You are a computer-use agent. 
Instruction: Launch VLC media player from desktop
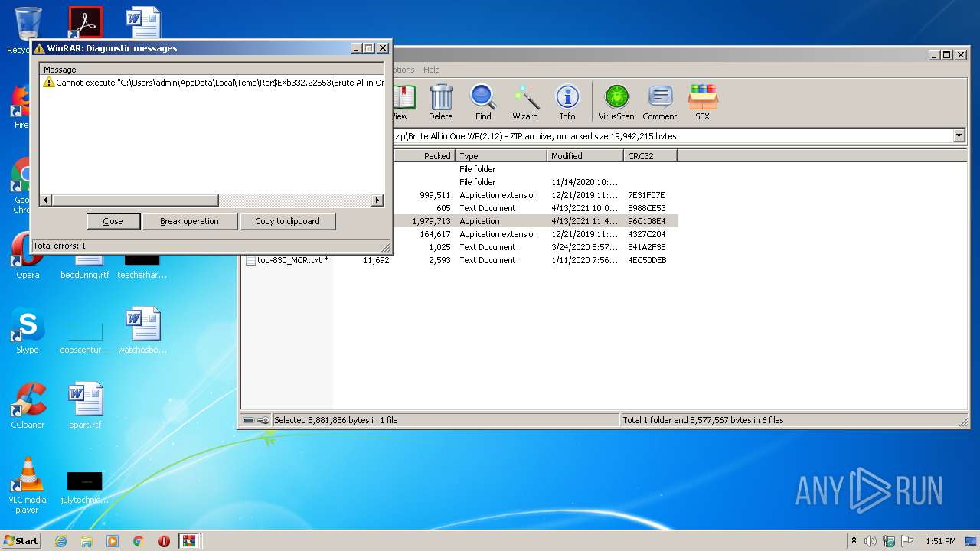click(x=28, y=485)
